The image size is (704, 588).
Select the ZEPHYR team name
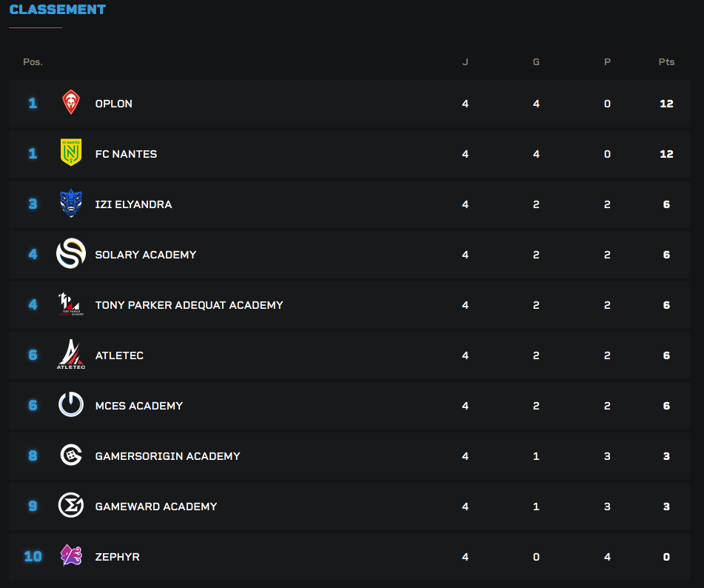tap(117, 557)
